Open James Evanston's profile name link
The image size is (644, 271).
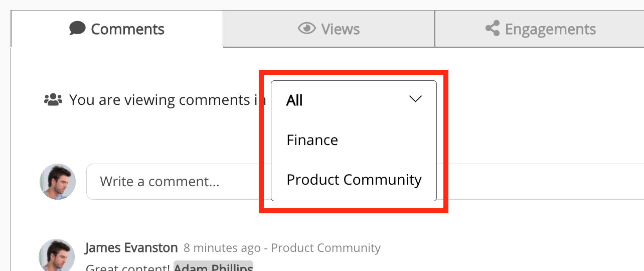coord(131,248)
